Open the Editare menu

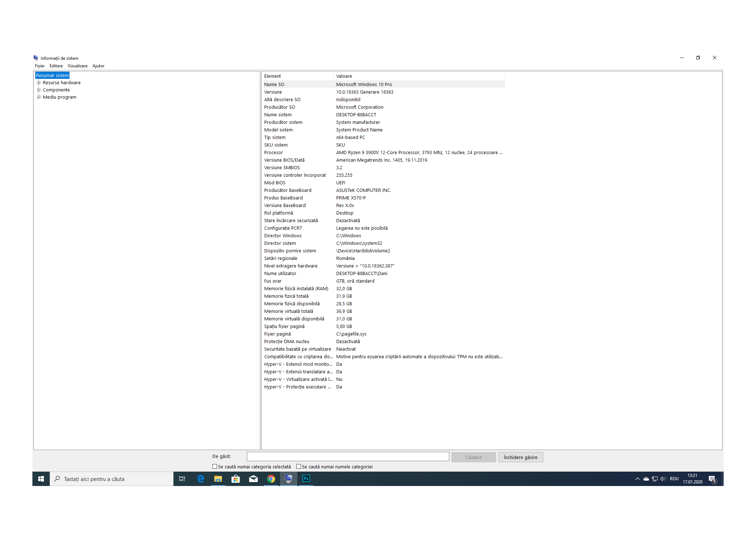(56, 66)
